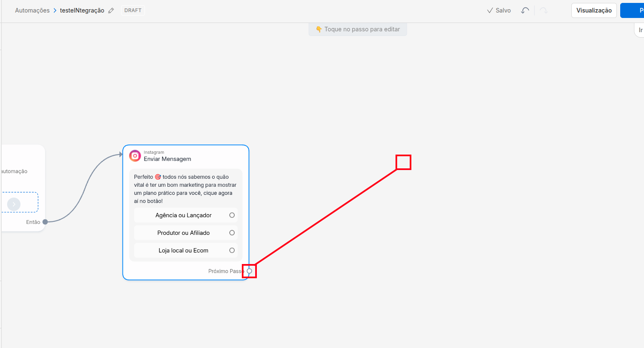Viewport: 644px width, 348px height.
Task: Click the breadcrumb chevron after Automações
Action: [55, 10]
